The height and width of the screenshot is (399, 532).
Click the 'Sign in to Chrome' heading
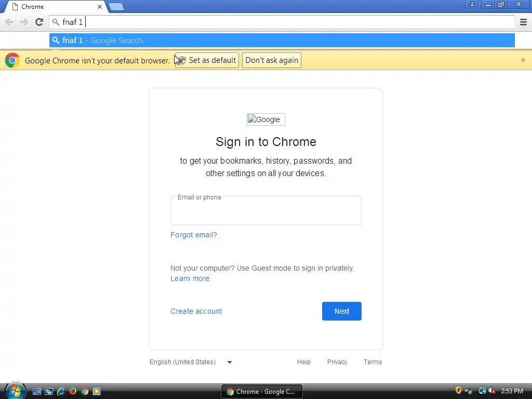[266, 142]
